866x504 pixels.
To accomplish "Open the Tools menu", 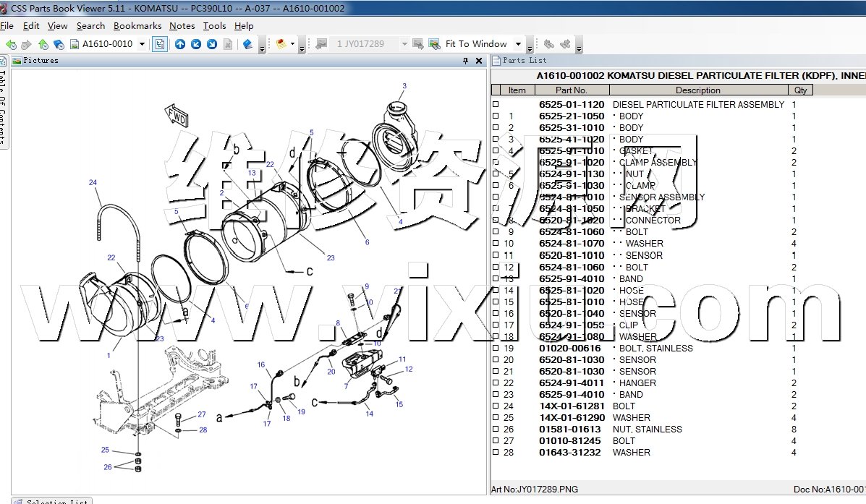I will pos(214,26).
